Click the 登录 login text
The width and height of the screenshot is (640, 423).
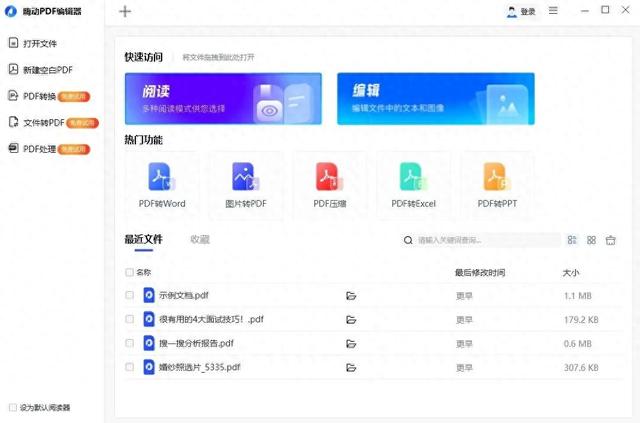528,12
